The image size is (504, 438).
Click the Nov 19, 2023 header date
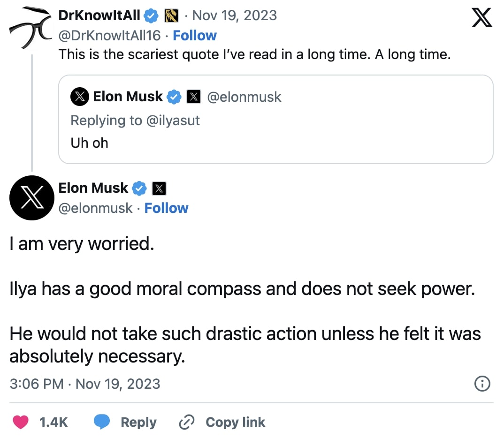click(x=234, y=15)
